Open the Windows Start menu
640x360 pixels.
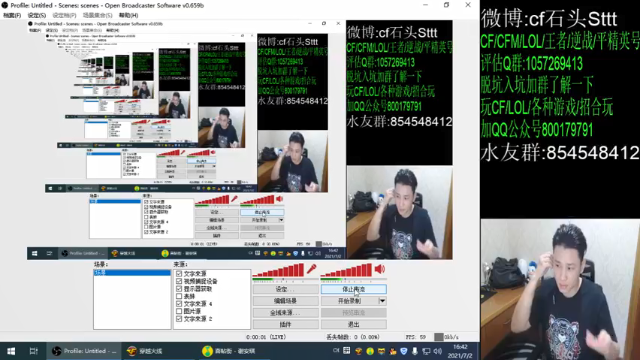click(11, 351)
